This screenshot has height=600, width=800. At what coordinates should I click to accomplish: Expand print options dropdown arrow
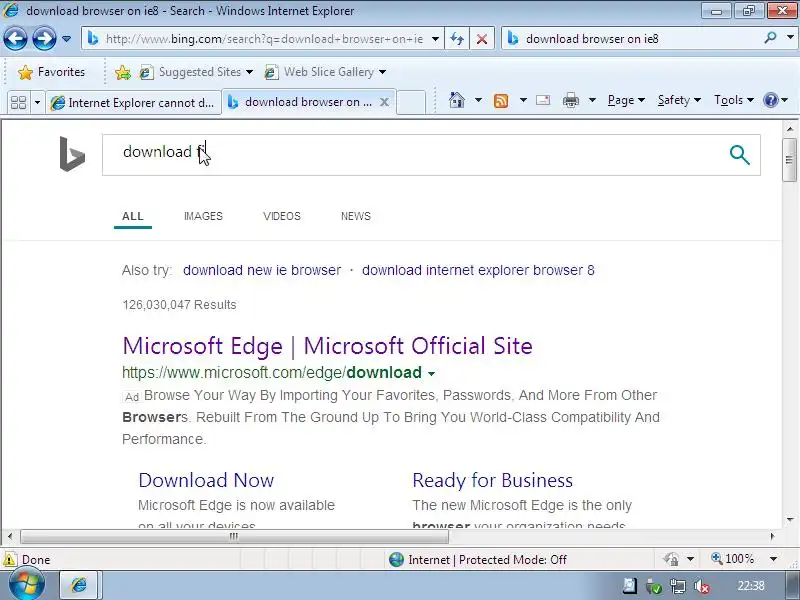(592, 100)
